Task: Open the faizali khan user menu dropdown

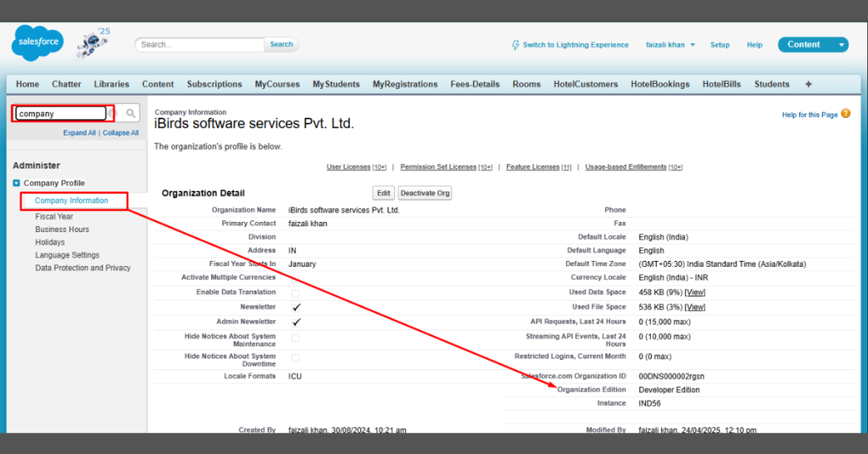Action: 670,45
